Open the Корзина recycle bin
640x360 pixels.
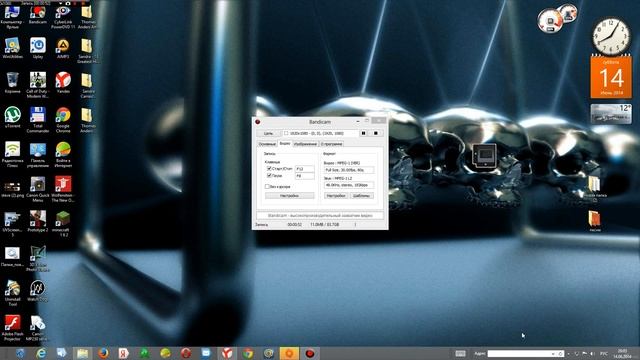[12, 83]
